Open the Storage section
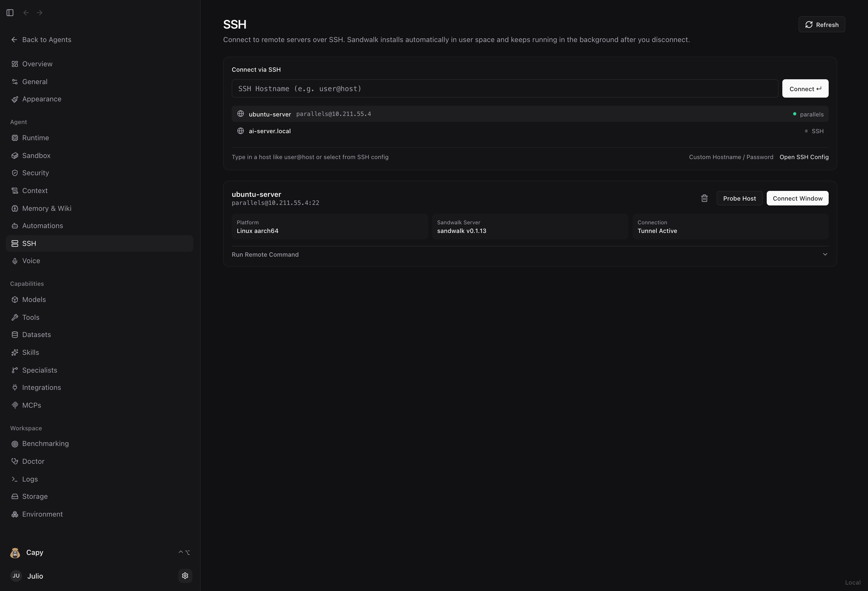This screenshot has height=591, width=868. click(x=99, y=496)
